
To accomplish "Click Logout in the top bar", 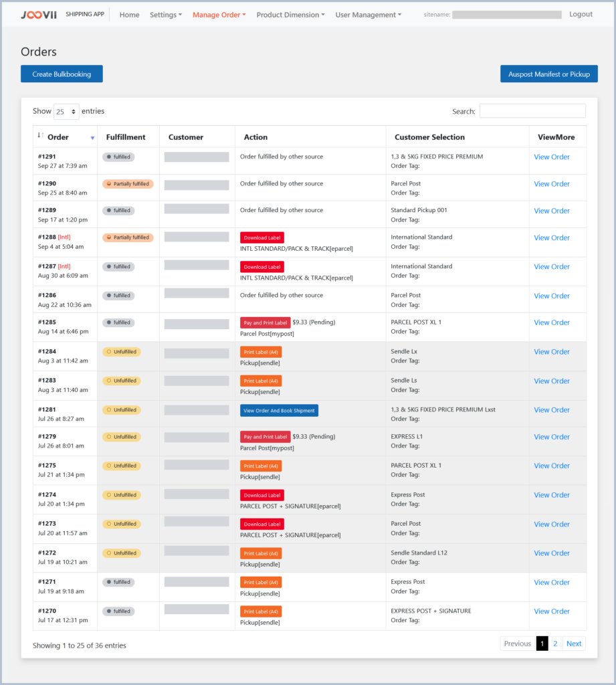I will coord(581,14).
